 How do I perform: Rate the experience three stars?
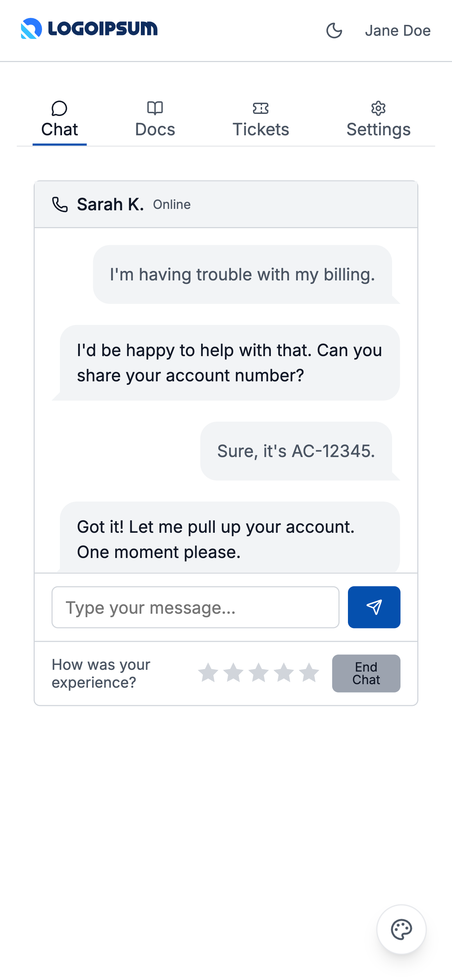pyautogui.click(x=259, y=673)
